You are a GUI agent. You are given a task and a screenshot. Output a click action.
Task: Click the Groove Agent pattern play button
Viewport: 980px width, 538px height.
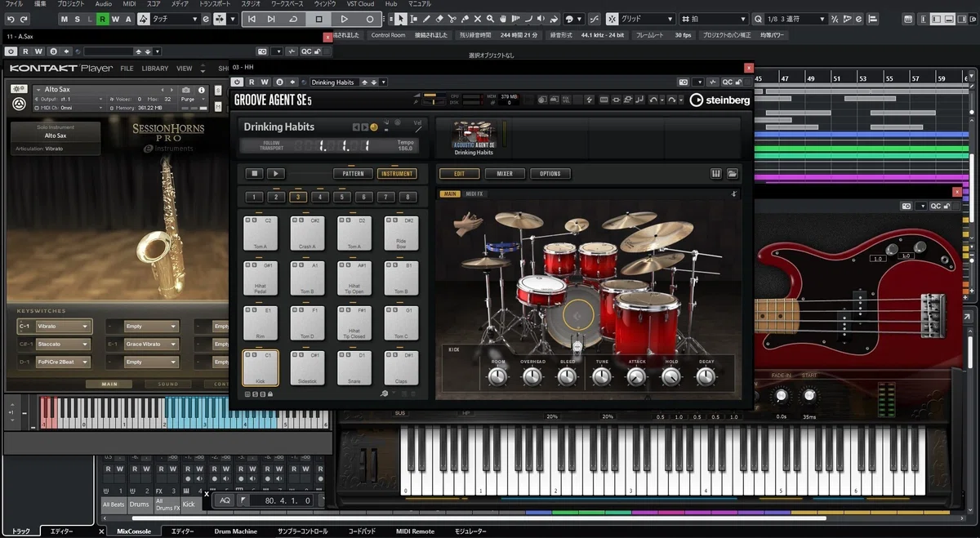276,174
